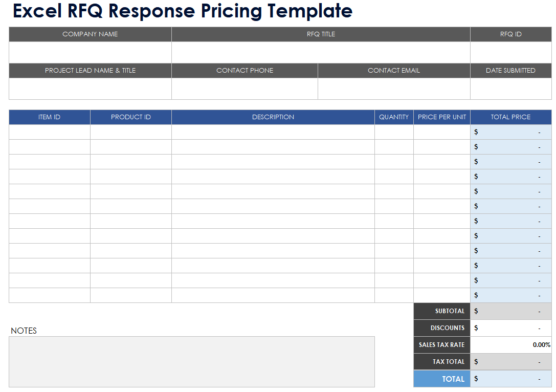
Task: Click the Date Submitted entry cell
Action: (x=510, y=89)
